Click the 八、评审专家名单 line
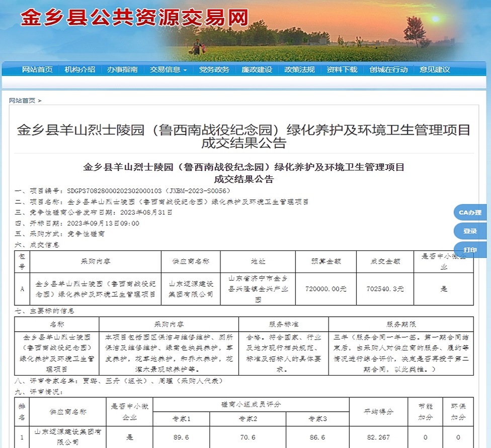The width and height of the screenshot is (491, 448). click(x=119, y=381)
